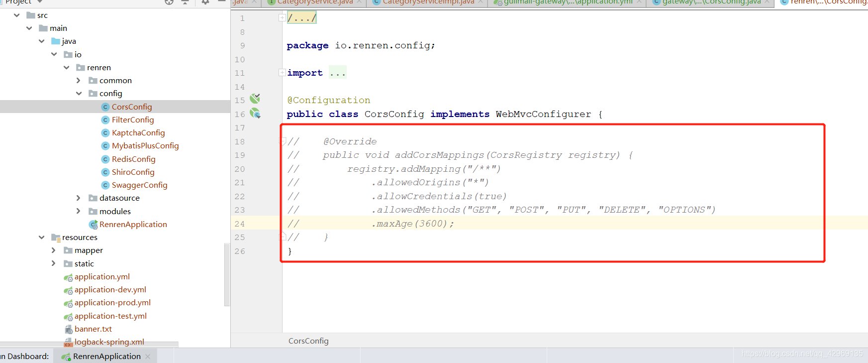
Task: Select MybatisPlusConfig in the project tree
Action: coord(145,146)
